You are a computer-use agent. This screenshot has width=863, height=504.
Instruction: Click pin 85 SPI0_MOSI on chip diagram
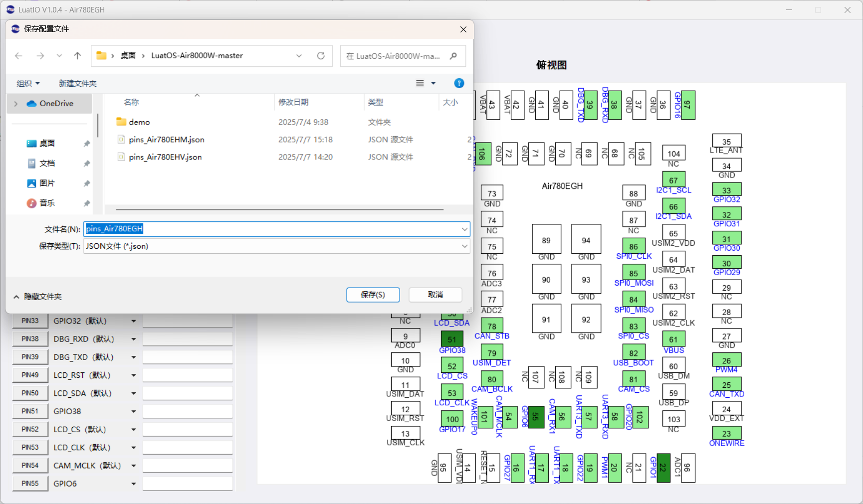[x=634, y=273]
